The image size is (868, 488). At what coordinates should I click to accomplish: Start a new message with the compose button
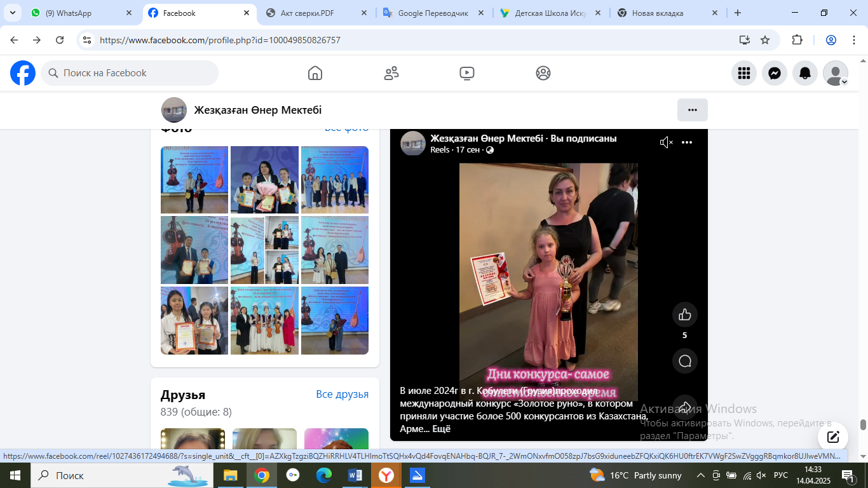point(833,437)
